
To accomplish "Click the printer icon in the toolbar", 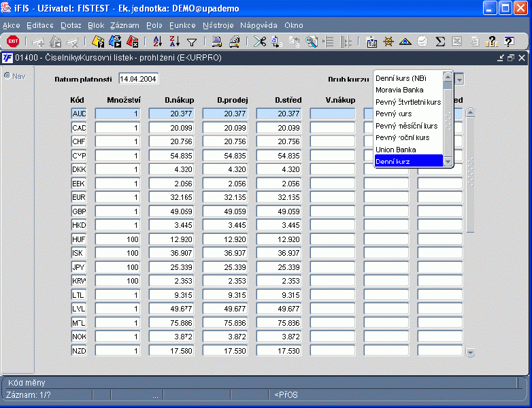I will click(x=217, y=41).
